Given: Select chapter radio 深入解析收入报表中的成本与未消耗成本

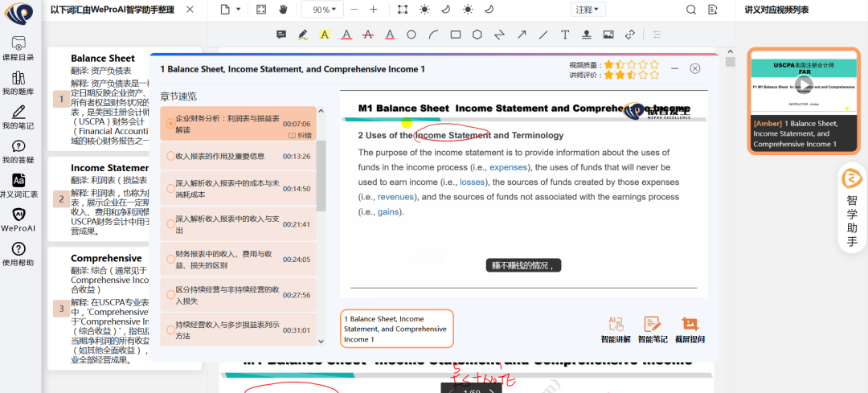Looking at the screenshot, I should click(170, 189).
